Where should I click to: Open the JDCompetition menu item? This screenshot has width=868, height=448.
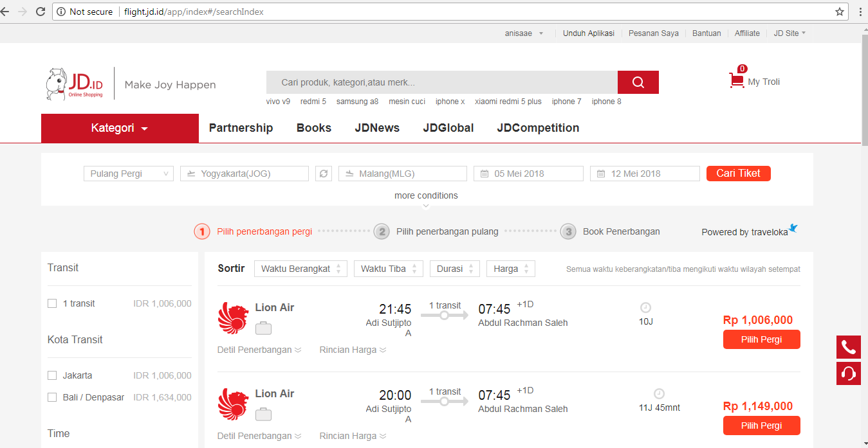[x=538, y=128]
